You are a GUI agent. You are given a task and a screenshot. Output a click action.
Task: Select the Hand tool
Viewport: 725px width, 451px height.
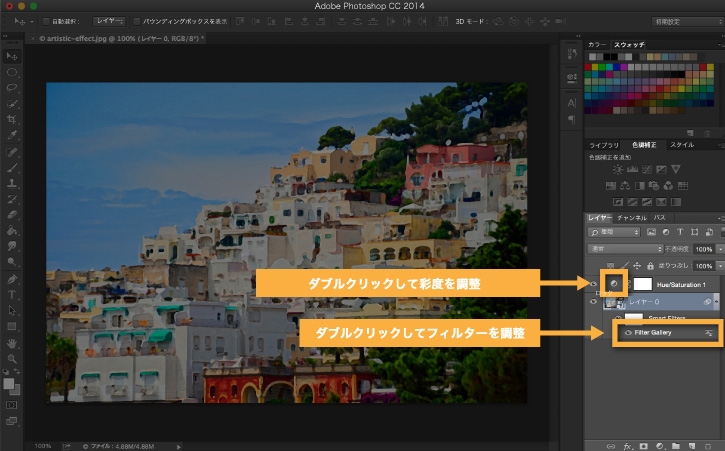click(12, 343)
